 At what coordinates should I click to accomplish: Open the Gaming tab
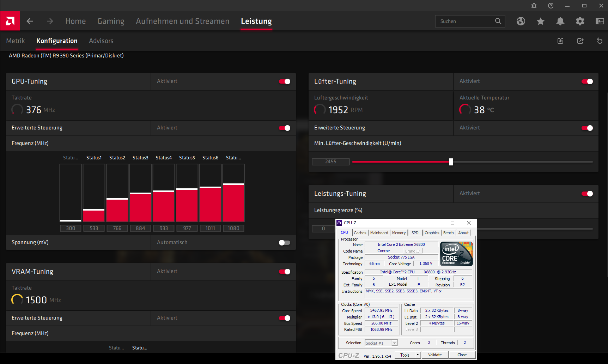click(111, 21)
